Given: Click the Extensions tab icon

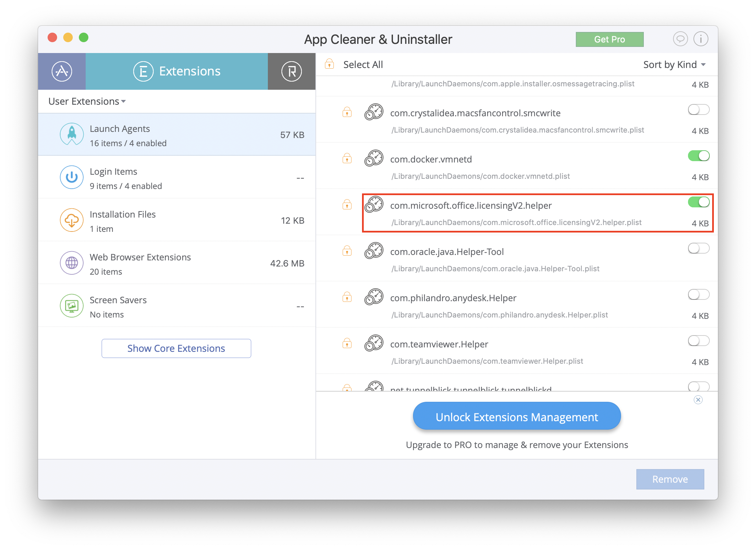Looking at the screenshot, I should (143, 72).
